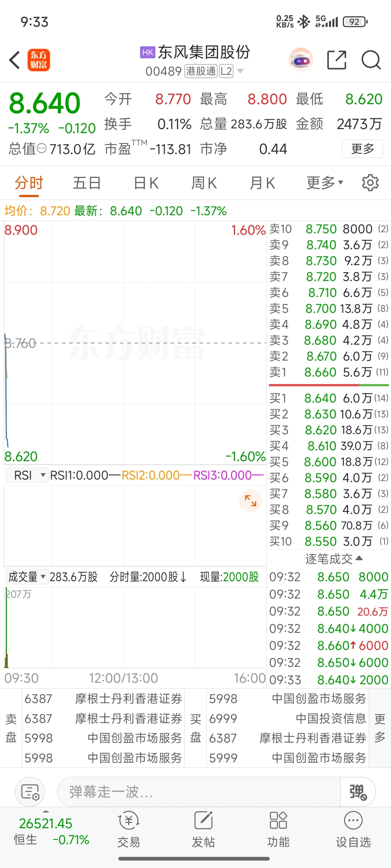Tap the 弹幕走一波 input field
Image resolution: width=391 pixels, height=868 pixels.
(x=199, y=792)
